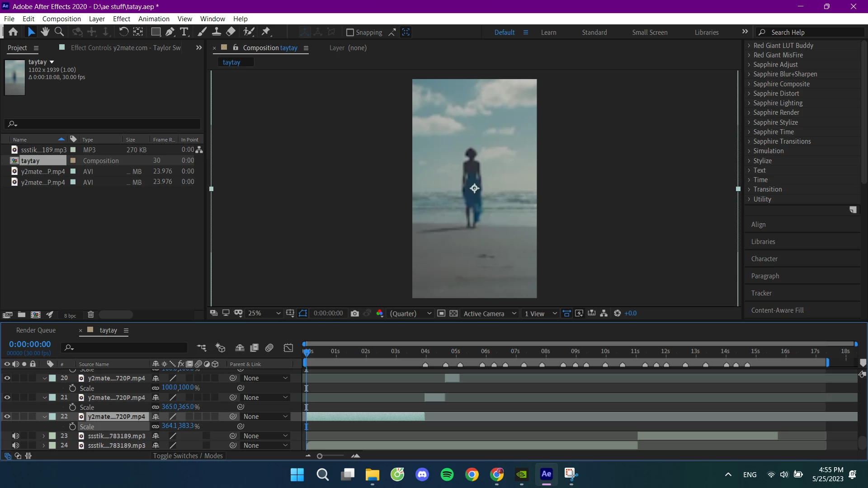The image size is (868, 488).
Task: Switch to the Learn workspace
Action: click(x=548, y=32)
